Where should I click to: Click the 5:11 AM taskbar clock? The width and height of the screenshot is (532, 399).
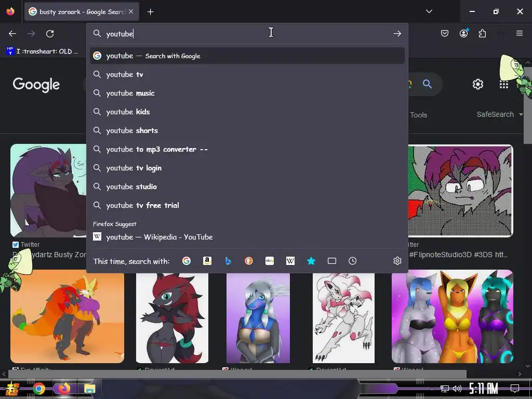click(x=484, y=388)
